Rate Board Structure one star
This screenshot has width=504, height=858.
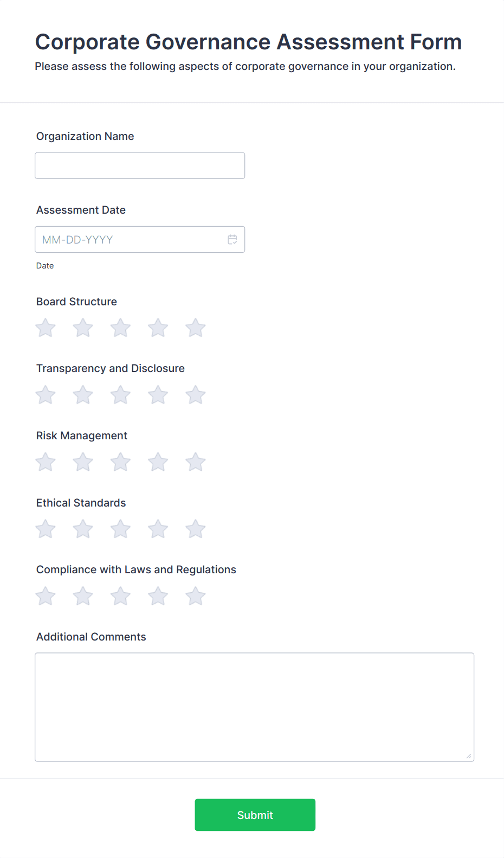tap(46, 328)
